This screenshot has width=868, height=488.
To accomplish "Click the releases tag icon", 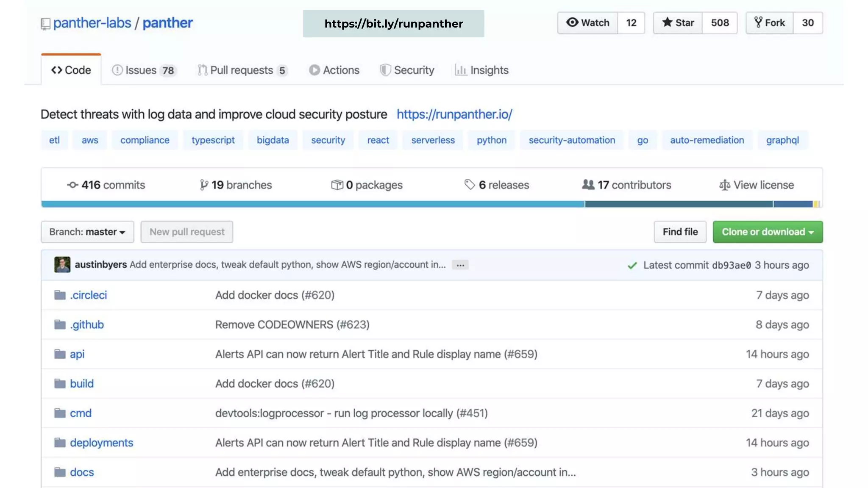I will tap(469, 185).
